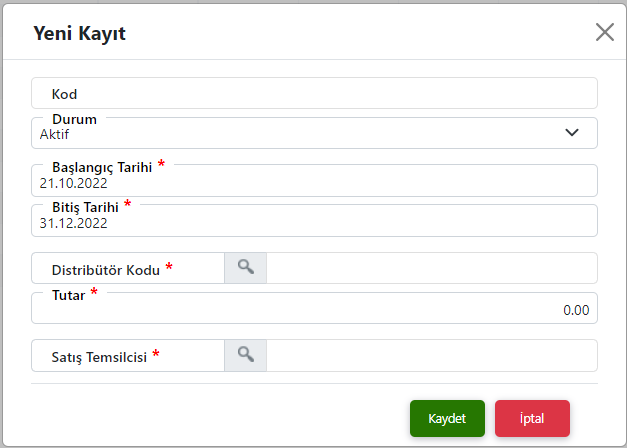The height and width of the screenshot is (448, 627).
Task: Click the Tutar amount value 0.00
Action: [576, 310]
